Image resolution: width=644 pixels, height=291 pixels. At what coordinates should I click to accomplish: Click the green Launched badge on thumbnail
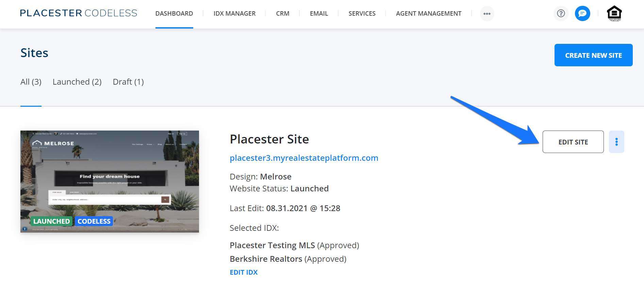tap(51, 221)
